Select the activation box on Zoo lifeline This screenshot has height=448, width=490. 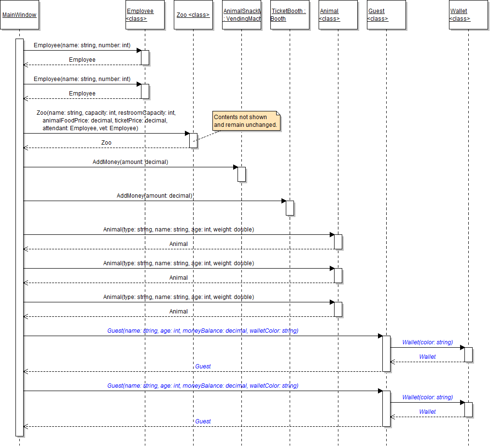tap(193, 140)
